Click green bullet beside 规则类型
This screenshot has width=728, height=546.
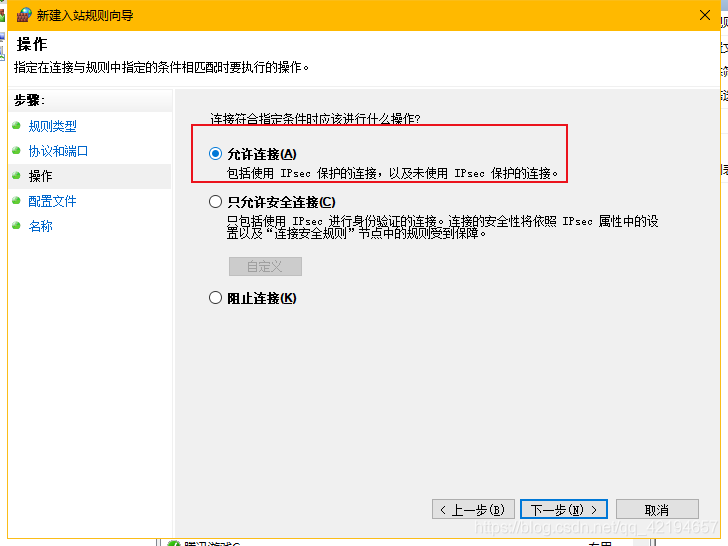(x=17, y=125)
